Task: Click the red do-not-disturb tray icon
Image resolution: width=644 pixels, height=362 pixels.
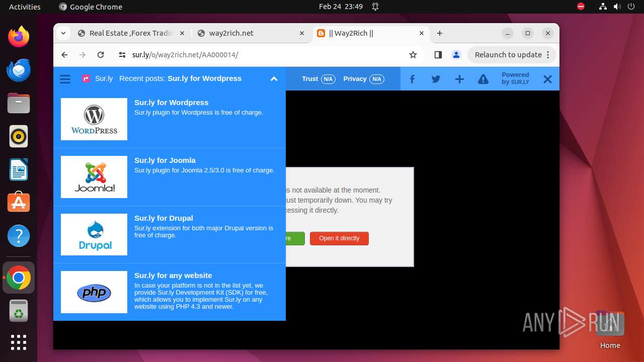Action: 581,7
